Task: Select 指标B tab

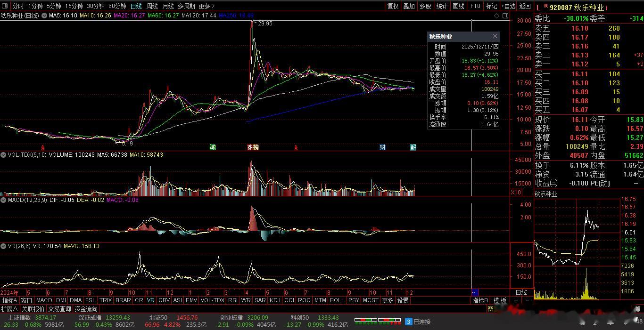Action: 480,300
